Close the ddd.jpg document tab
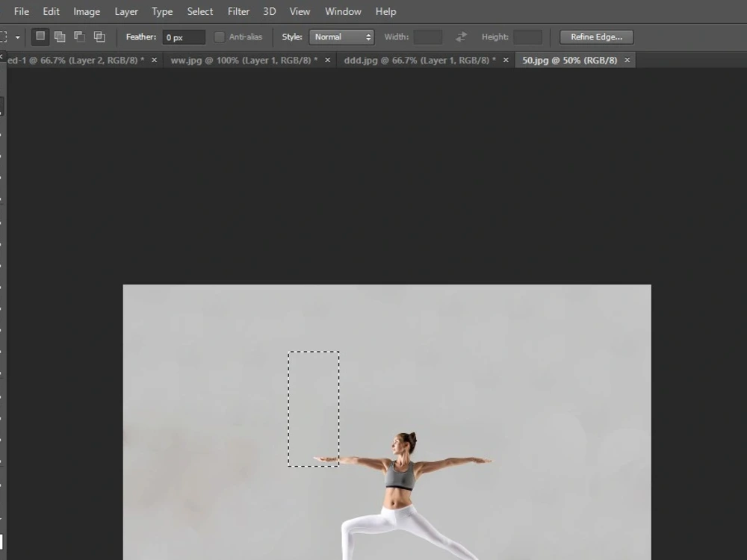747x560 pixels. pos(506,60)
